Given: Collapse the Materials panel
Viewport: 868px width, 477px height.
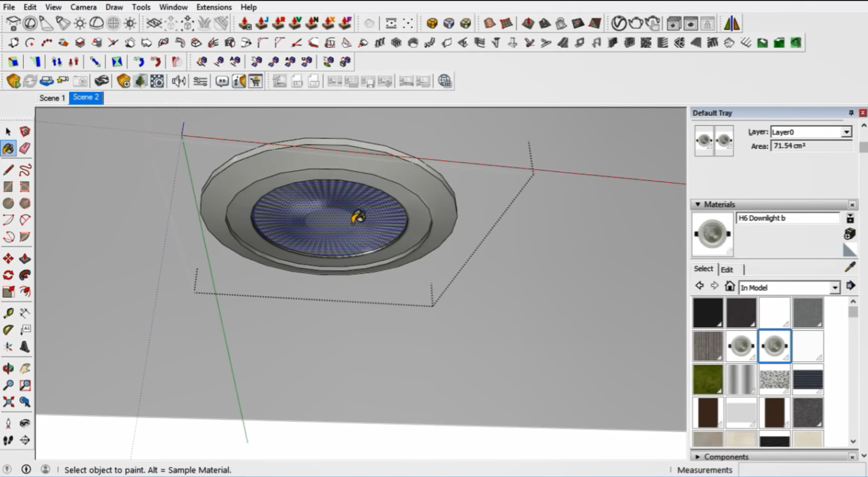Looking at the screenshot, I should click(x=697, y=205).
